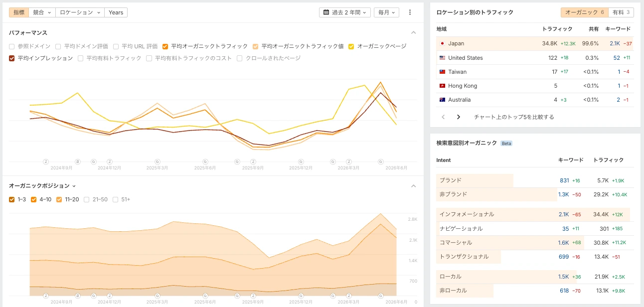The image size is (644, 307).
Task: Open 非ブランド keywords count 1.3K
Action: tap(563, 194)
